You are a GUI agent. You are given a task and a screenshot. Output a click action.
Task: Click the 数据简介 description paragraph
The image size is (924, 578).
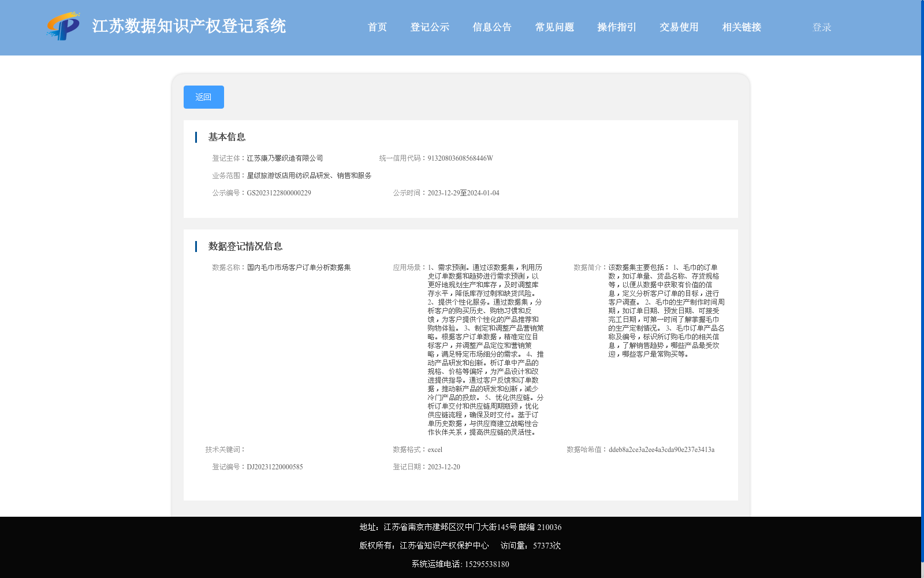point(666,311)
